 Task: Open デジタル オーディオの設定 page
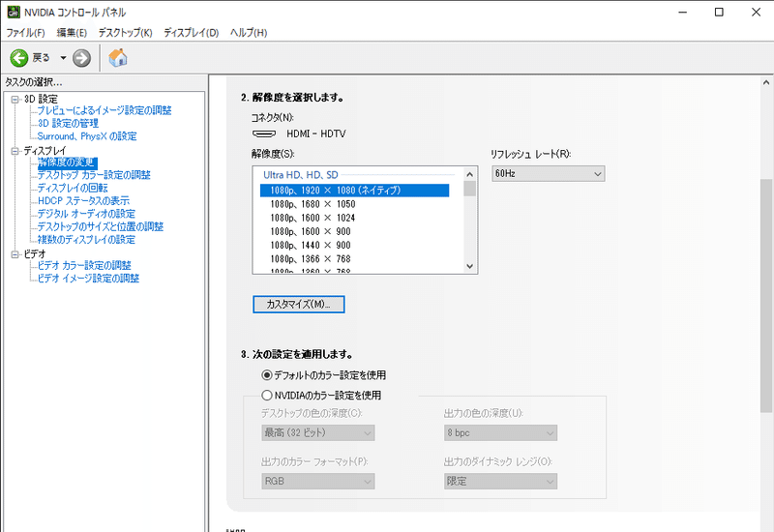pos(86,214)
